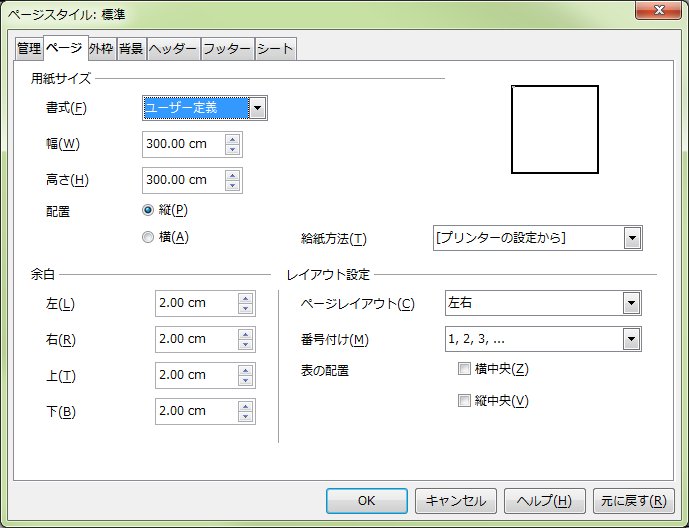Click the page preview thumbnail

click(555, 130)
